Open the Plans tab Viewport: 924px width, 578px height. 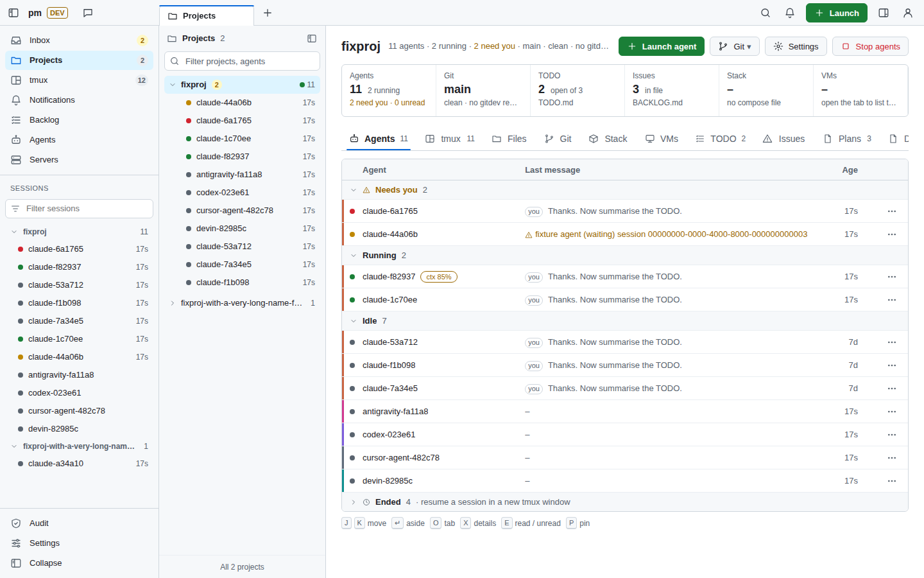click(848, 139)
